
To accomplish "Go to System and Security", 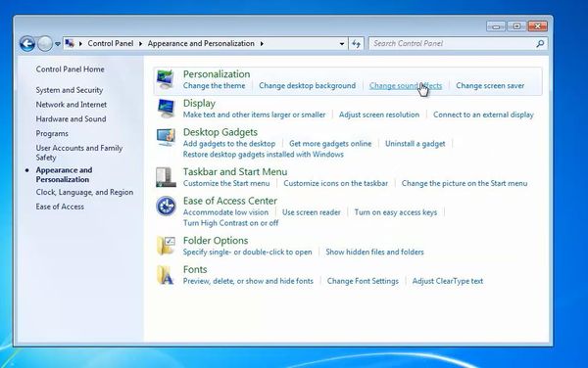I will click(70, 90).
